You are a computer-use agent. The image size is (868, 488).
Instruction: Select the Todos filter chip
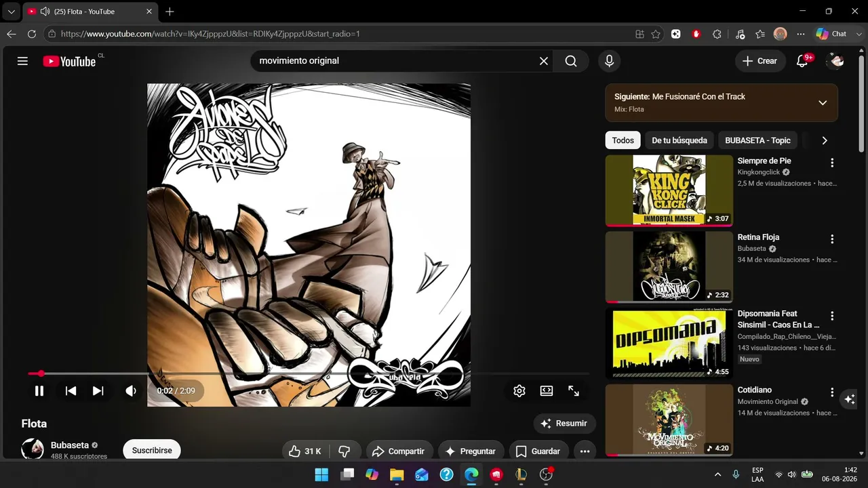coord(623,140)
